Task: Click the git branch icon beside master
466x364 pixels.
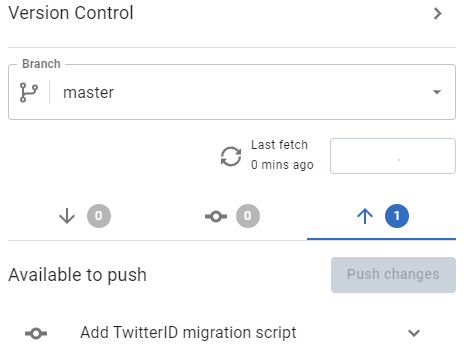Action: click(29, 92)
